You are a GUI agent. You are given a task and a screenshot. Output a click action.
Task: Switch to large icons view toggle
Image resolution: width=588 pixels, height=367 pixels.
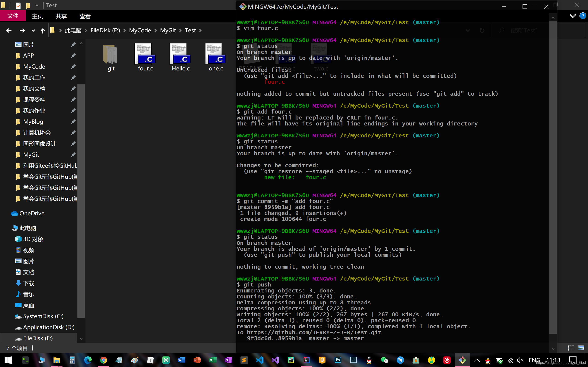pos(581,348)
